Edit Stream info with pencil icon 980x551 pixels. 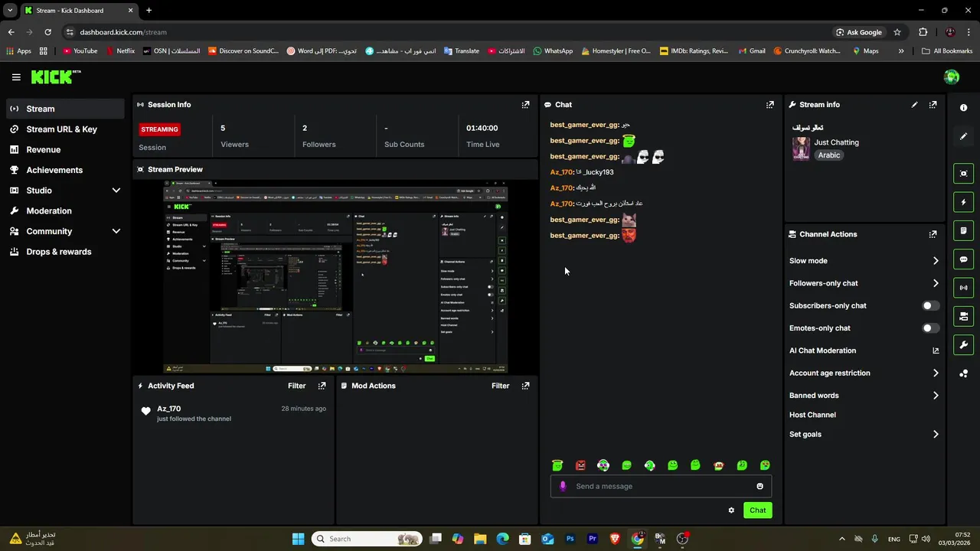pos(914,105)
